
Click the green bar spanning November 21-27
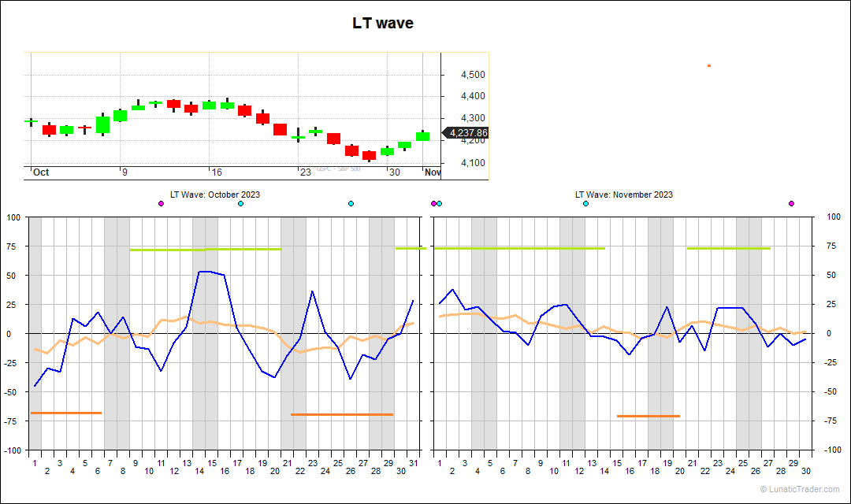(x=728, y=248)
